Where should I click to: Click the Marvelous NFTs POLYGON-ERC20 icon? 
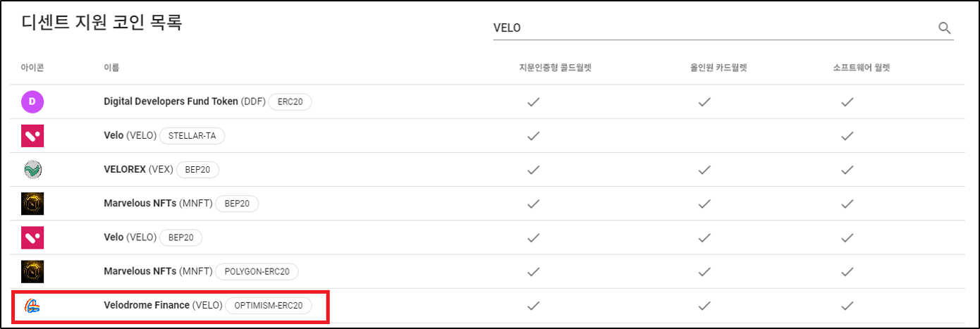32,271
